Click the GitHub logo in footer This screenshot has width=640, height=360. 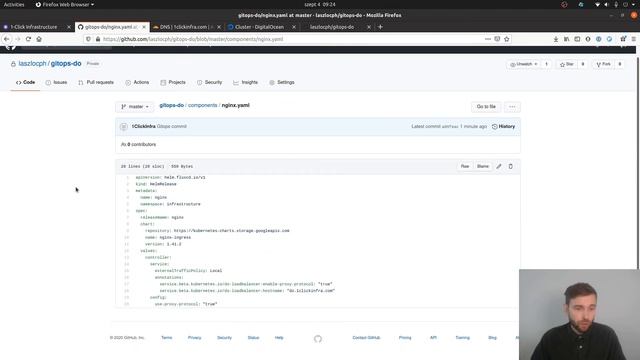tap(318, 338)
